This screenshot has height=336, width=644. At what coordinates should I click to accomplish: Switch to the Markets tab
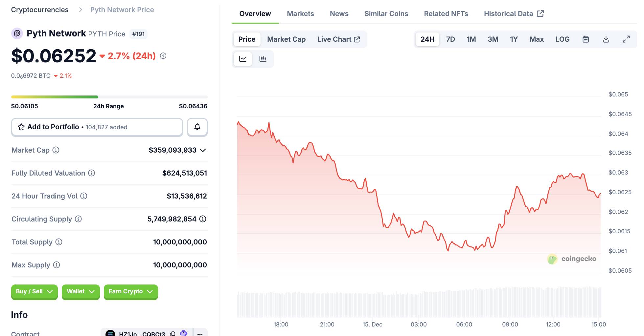click(300, 14)
